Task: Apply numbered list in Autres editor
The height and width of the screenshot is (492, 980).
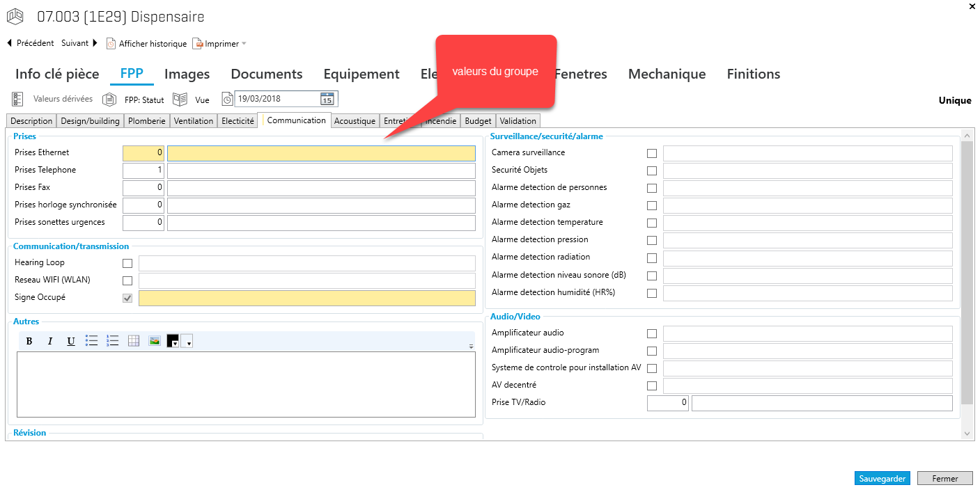Action: tap(113, 341)
